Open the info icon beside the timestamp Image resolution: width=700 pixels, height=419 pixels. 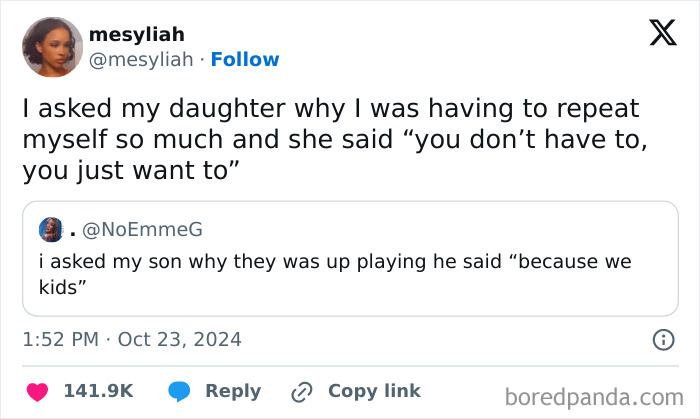pyautogui.click(x=662, y=340)
